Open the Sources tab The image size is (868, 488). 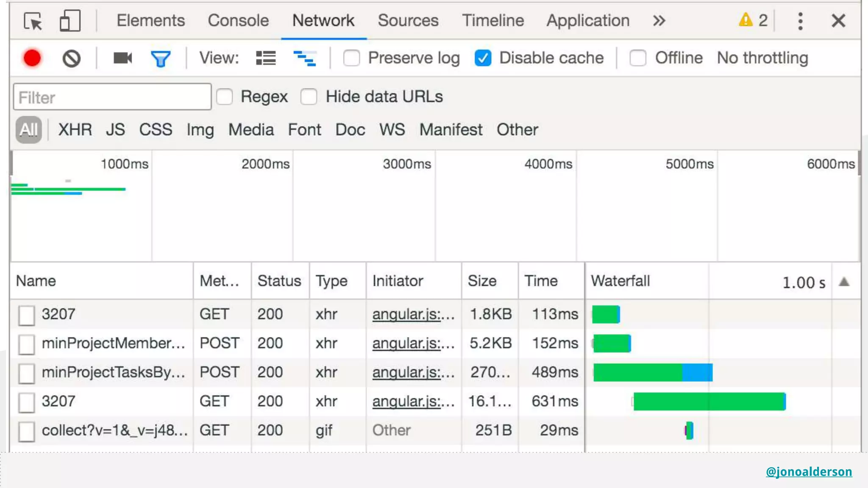click(x=408, y=21)
